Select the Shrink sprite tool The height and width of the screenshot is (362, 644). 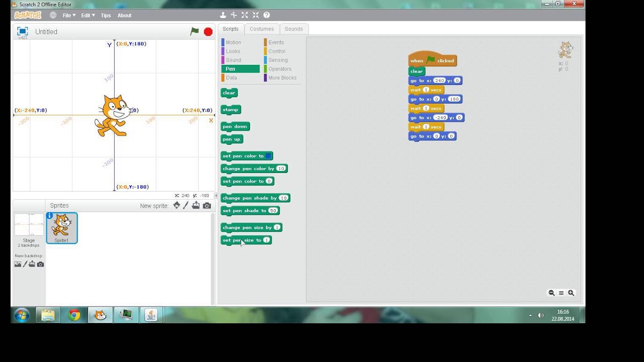point(256,15)
